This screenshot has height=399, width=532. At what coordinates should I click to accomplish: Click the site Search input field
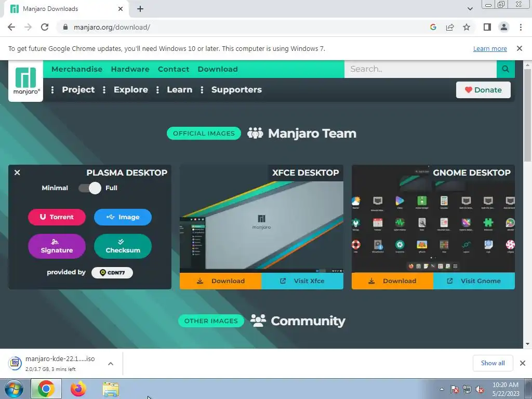420,69
